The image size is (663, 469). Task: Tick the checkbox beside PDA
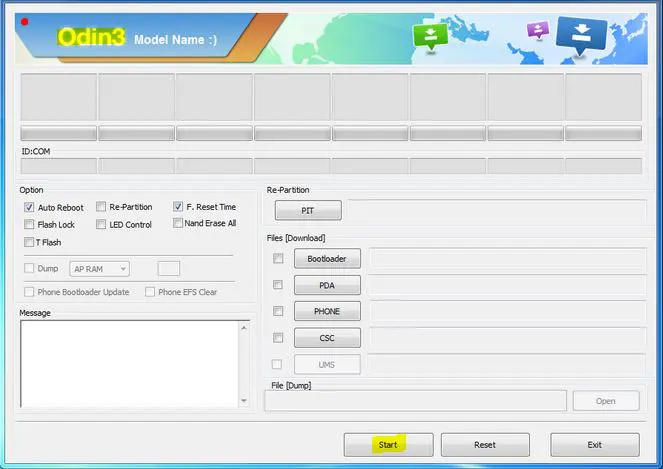click(278, 285)
